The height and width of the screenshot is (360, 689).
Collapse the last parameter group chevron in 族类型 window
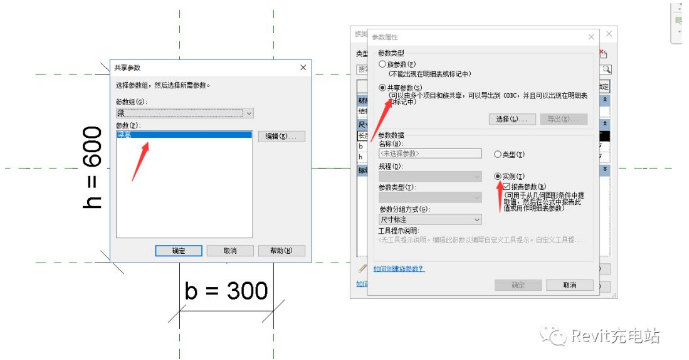coord(605,169)
